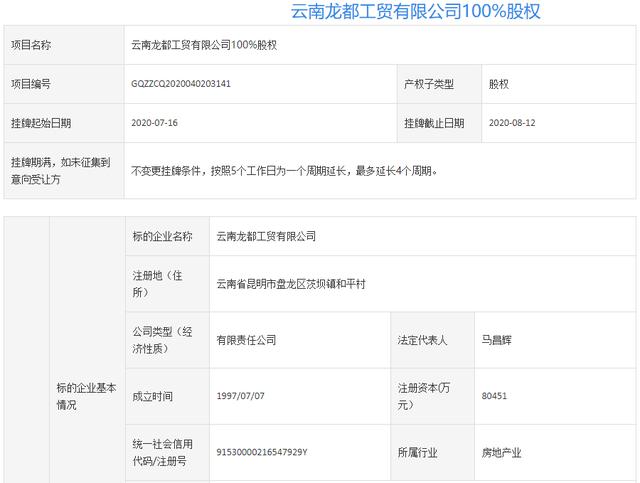Click the 成立时间 label

[152, 396]
